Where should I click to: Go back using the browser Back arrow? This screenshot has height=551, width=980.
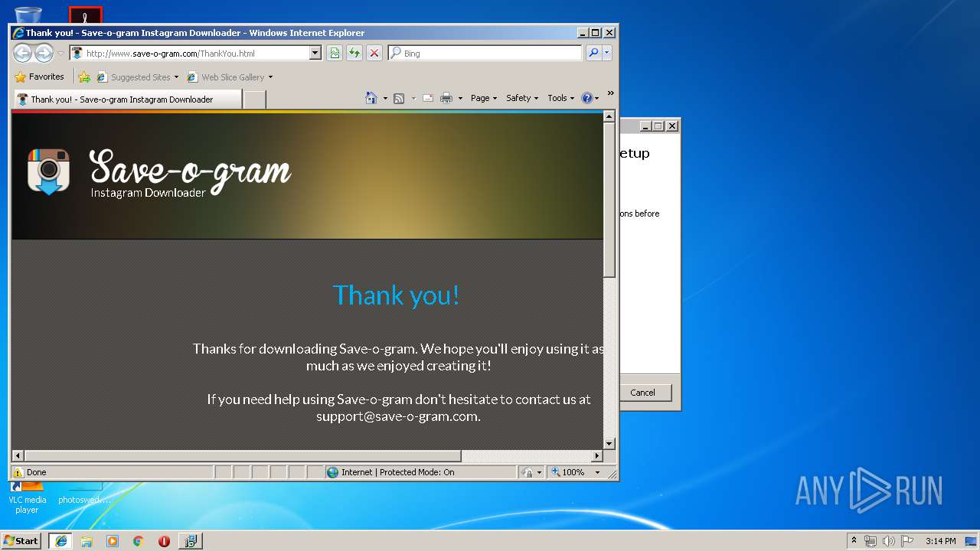click(x=22, y=53)
